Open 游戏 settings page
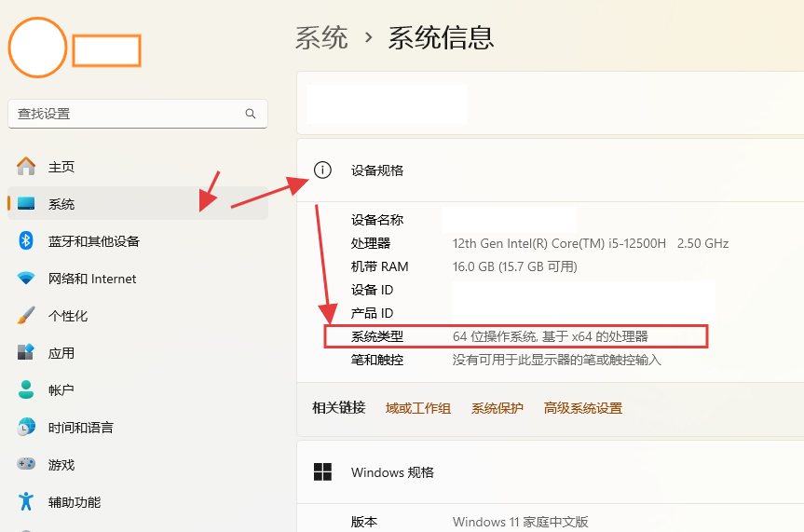 click(x=138, y=465)
